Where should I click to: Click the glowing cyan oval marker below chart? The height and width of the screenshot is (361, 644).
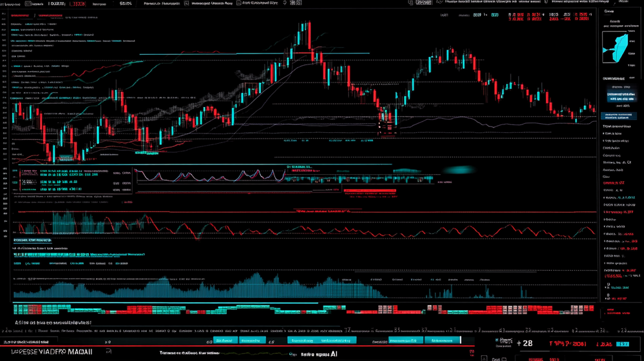coord(459,170)
